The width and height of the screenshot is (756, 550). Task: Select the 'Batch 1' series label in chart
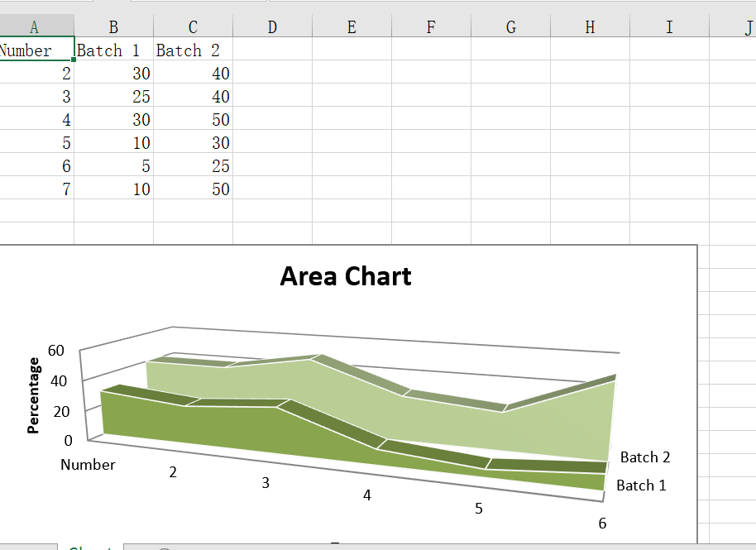click(641, 485)
